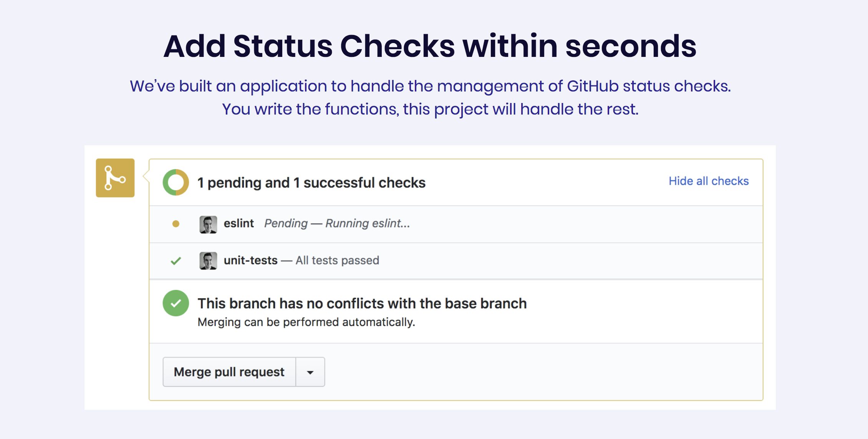Image resolution: width=868 pixels, height=439 pixels.
Task: Click the yellow pending dot beside eslint
Action: point(176,223)
